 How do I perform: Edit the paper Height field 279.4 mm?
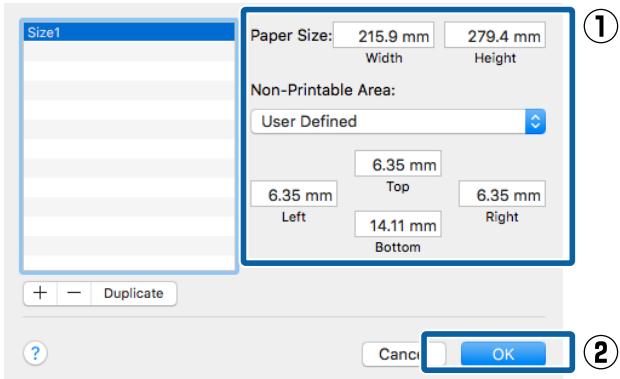click(x=495, y=36)
